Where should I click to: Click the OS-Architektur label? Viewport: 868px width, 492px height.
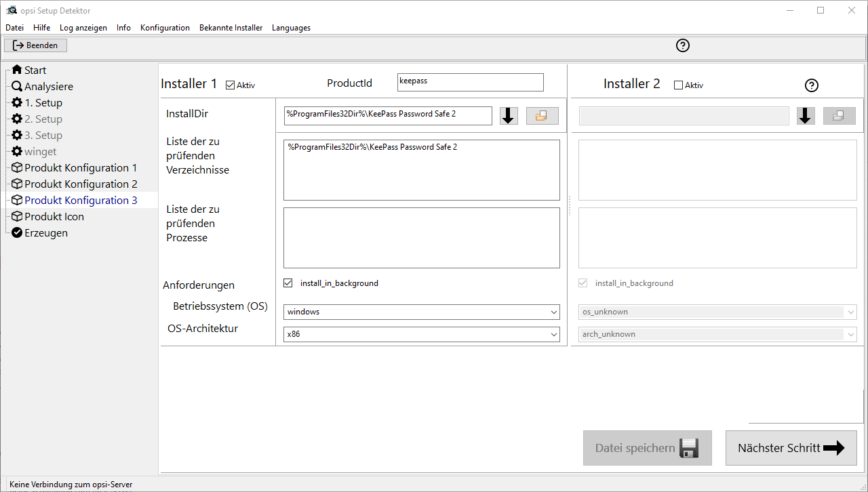click(x=203, y=329)
